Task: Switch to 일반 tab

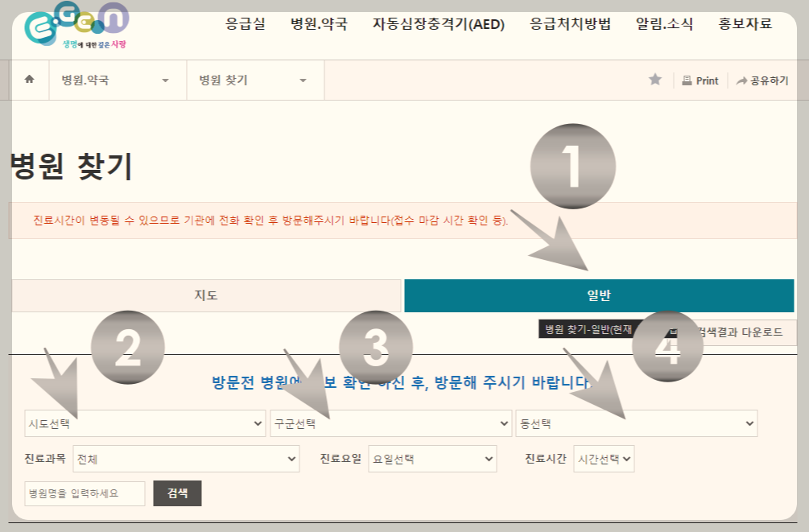Action: tap(599, 295)
